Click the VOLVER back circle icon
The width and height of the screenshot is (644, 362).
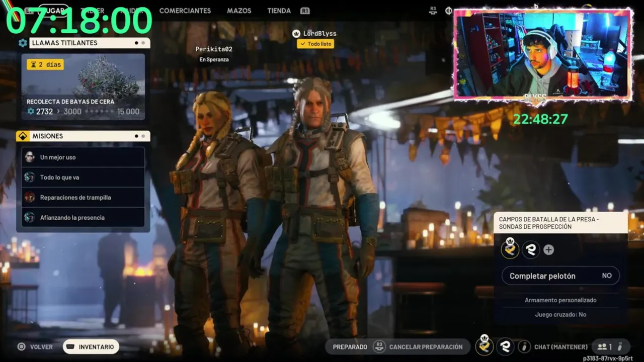point(21,346)
